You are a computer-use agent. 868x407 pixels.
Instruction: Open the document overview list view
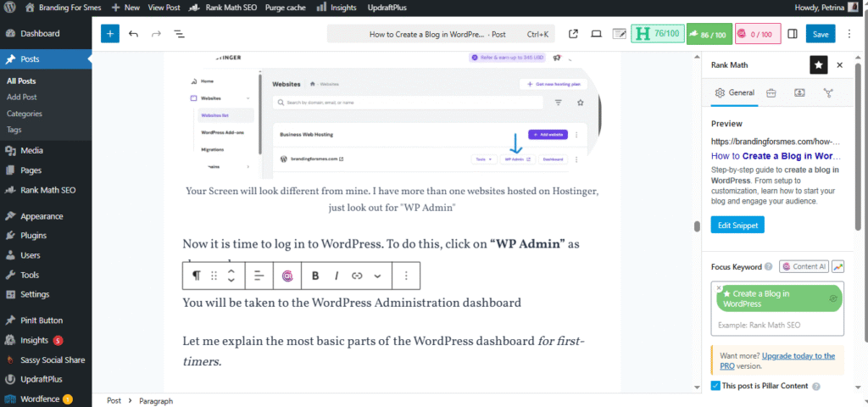(179, 34)
